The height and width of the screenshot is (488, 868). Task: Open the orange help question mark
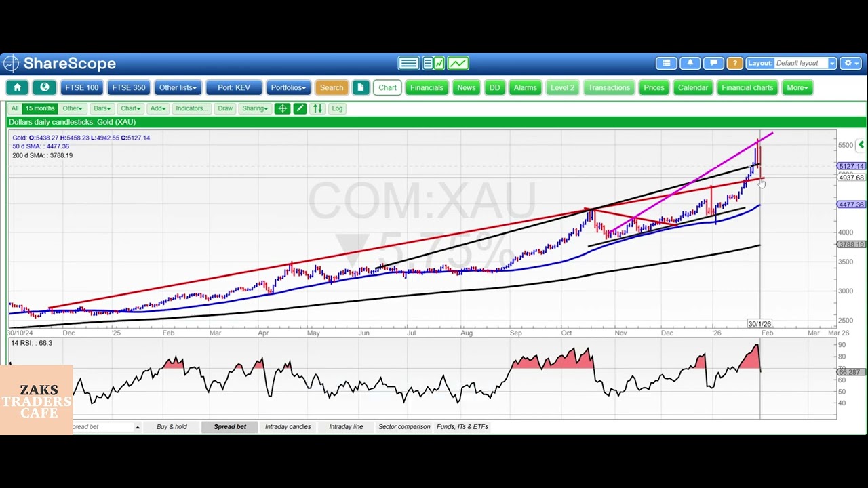[734, 63]
